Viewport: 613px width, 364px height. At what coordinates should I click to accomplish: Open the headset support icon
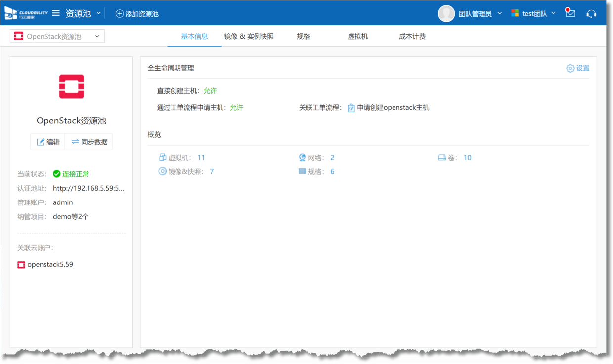click(x=591, y=14)
